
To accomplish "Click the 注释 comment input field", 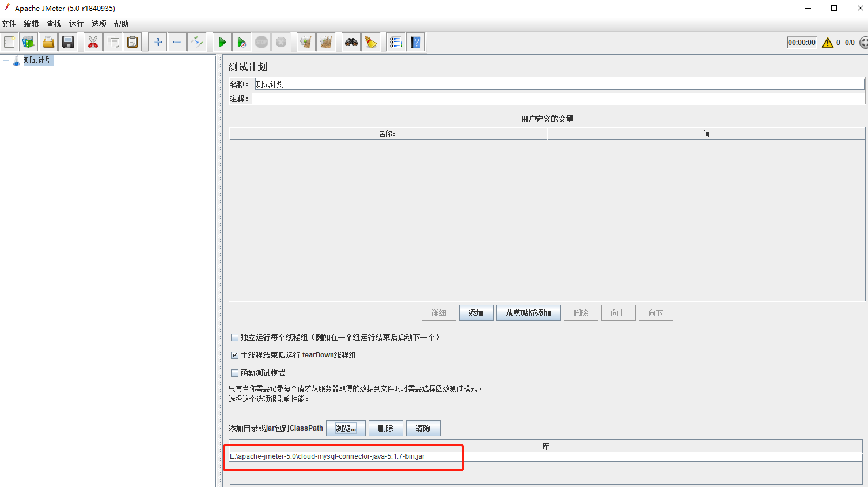I will pos(558,99).
